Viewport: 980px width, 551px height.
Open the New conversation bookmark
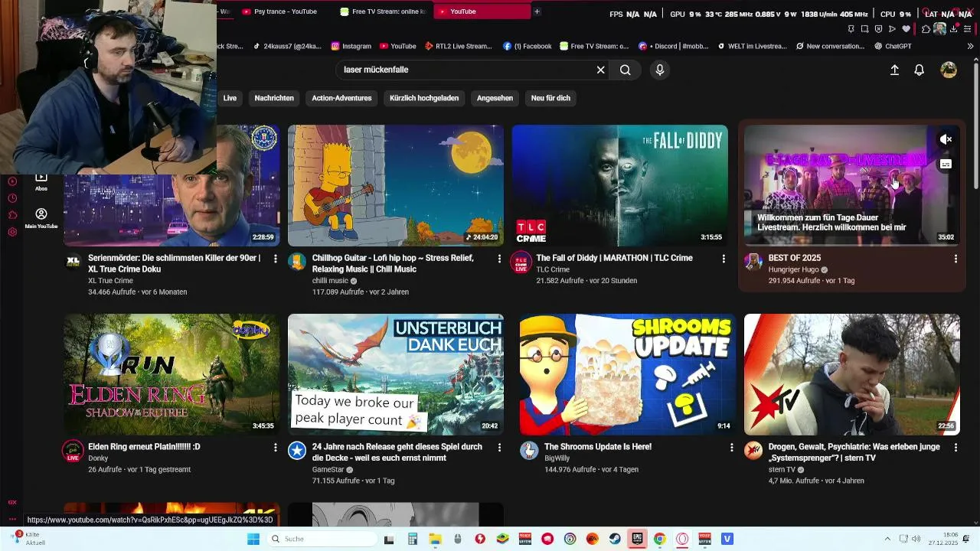point(830,46)
